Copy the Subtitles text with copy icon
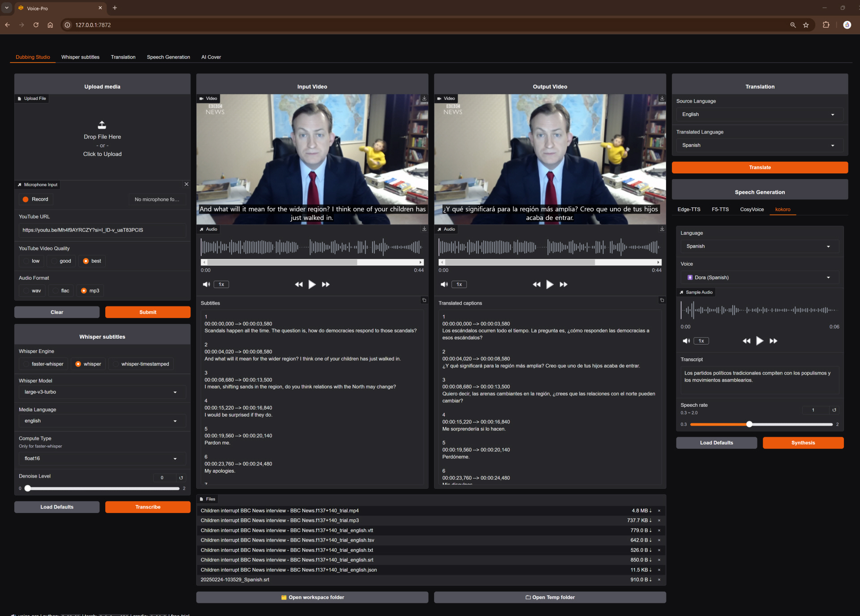The image size is (860, 616). coord(424,300)
